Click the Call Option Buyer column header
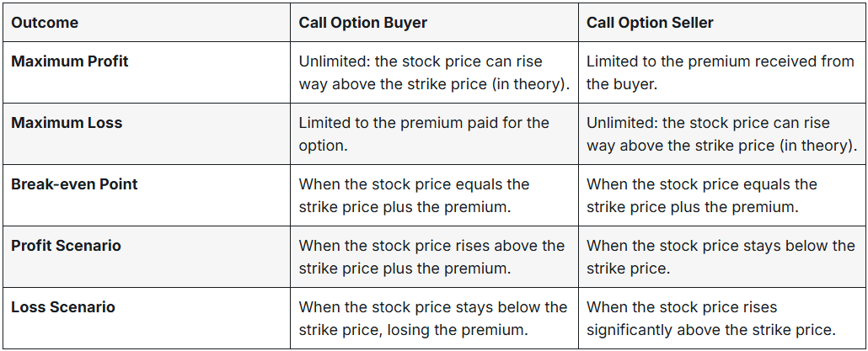Image resolution: width=868 pixels, height=351 pixels. (362, 23)
